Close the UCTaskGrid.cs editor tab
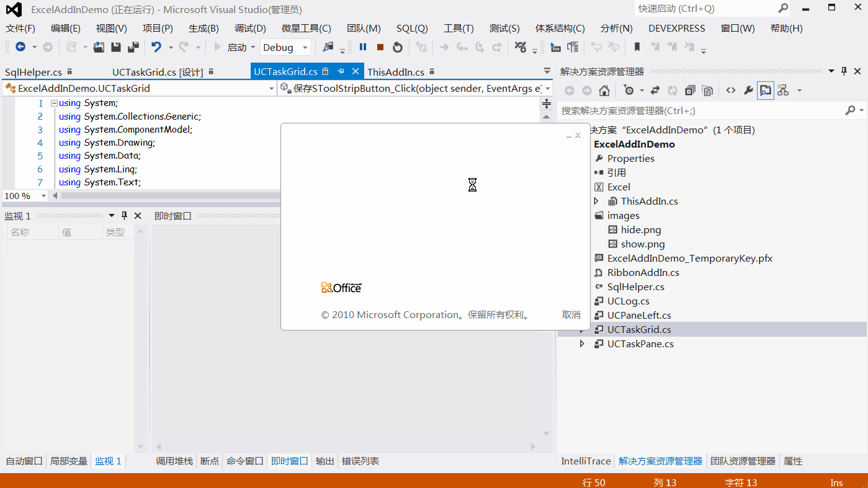868x488 pixels. pyautogui.click(x=356, y=72)
